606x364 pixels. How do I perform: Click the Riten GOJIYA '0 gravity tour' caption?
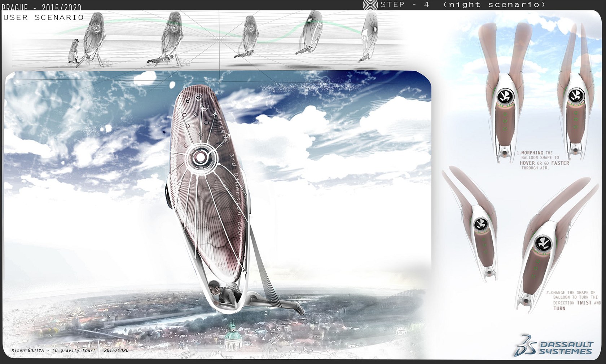point(70,350)
